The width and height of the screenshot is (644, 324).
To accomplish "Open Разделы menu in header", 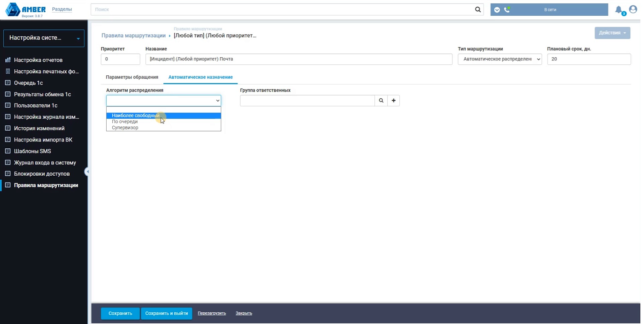I will (62, 9).
